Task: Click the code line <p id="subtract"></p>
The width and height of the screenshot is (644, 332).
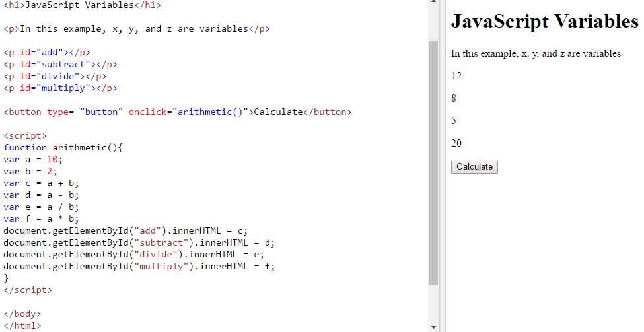Action: coord(60,65)
